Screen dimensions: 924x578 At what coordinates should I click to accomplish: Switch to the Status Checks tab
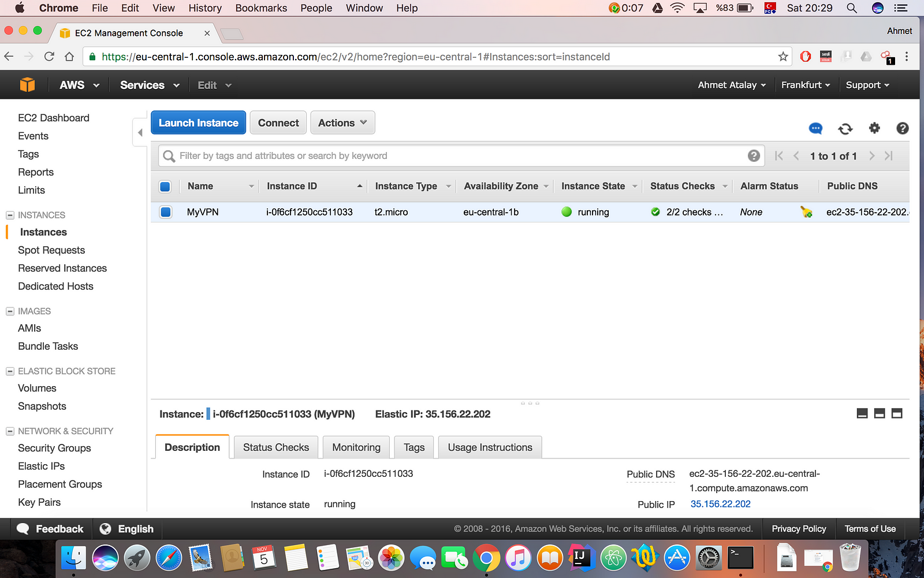coord(276,447)
